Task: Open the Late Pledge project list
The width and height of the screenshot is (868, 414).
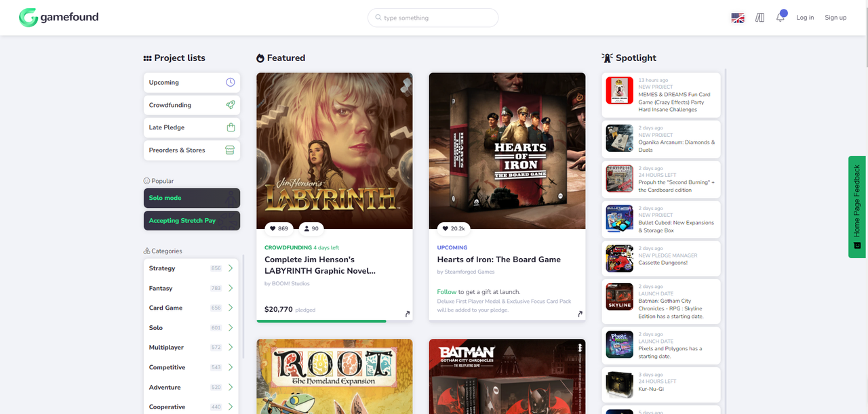Action: tap(192, 127)
